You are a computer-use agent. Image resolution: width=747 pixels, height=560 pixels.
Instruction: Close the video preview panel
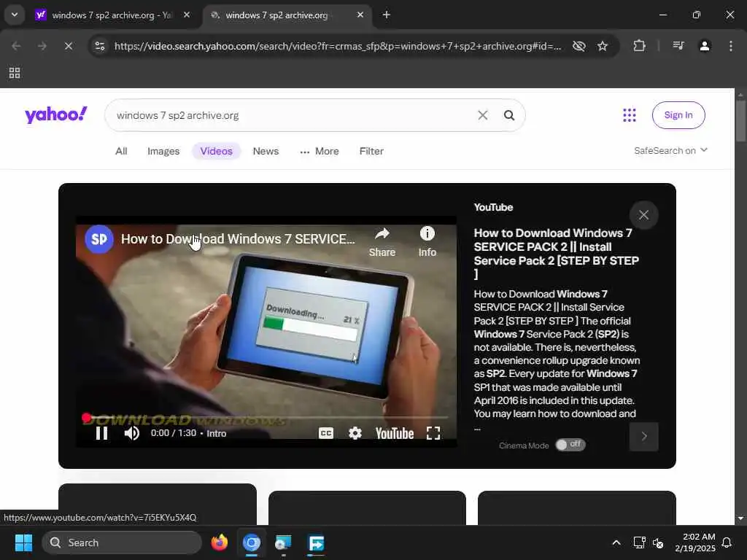point(643,215)
